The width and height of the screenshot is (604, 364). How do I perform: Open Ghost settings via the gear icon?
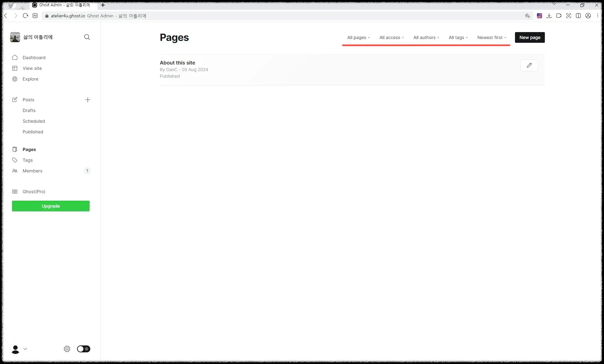(67, 349)
